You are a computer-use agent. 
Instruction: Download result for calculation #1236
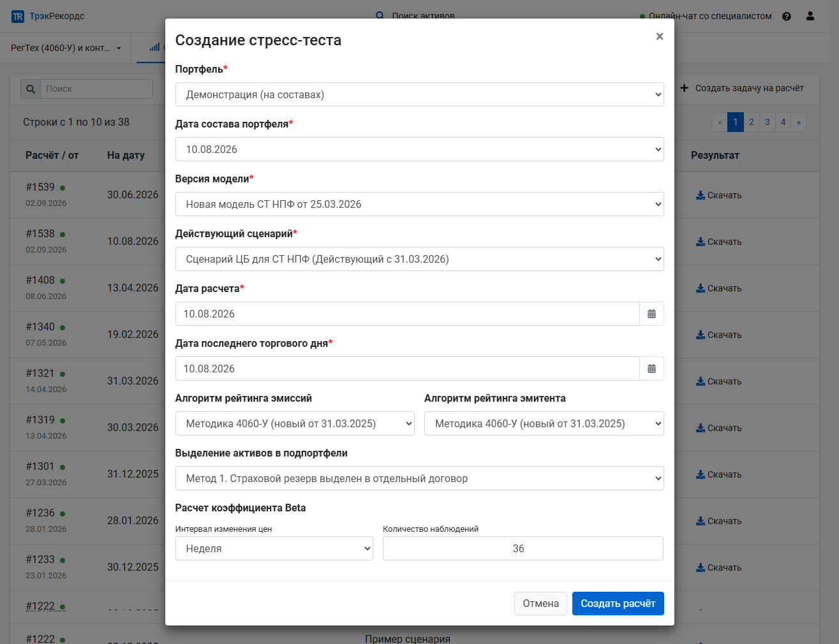pos(718,521)
